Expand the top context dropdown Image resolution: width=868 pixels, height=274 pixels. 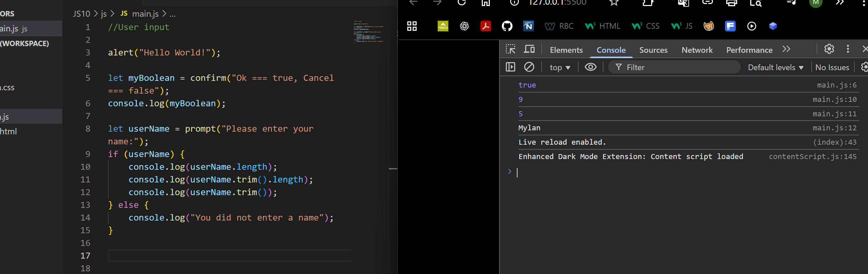[x=560, y=67]
